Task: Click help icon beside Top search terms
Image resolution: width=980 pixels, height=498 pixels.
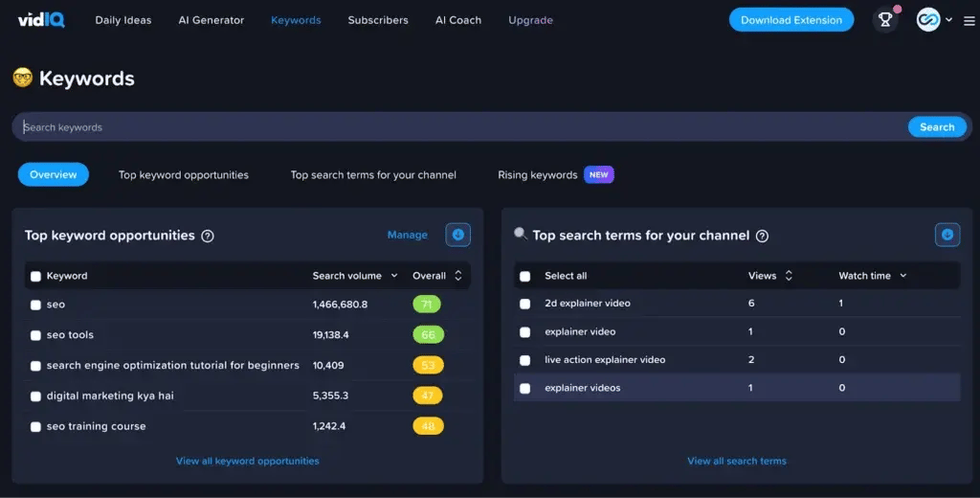Action: pos(762,236)
